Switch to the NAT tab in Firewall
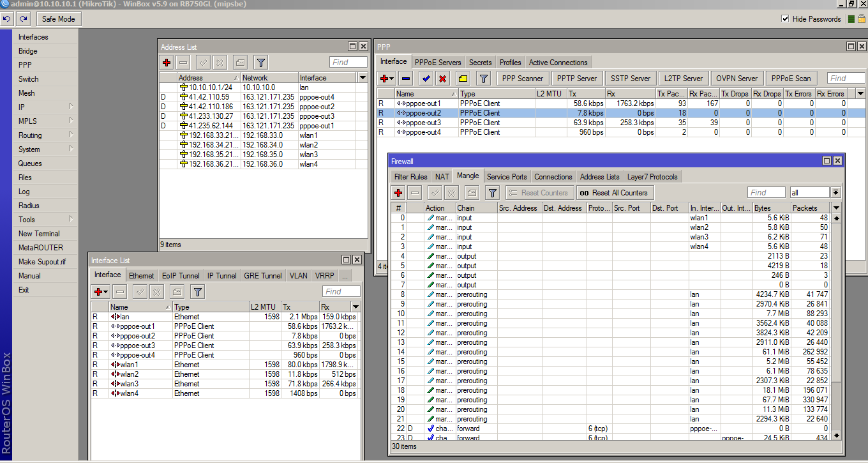 pyautogui.click(x=441, y=176)
